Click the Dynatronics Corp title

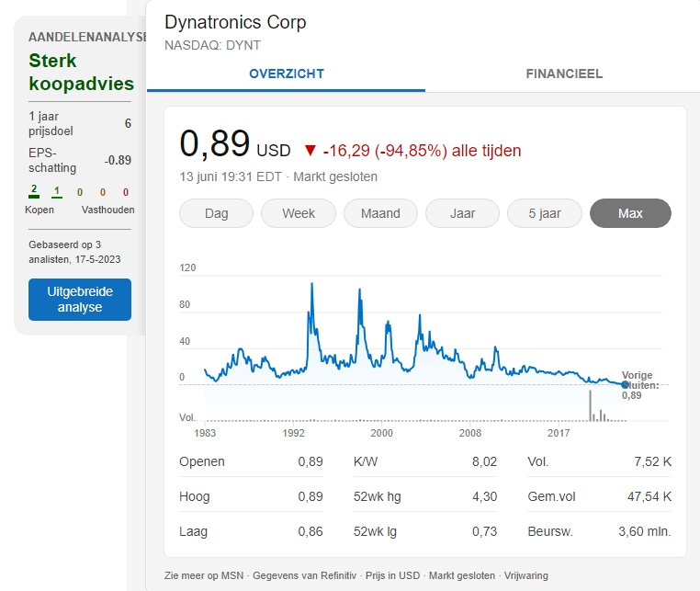point(235,22)
